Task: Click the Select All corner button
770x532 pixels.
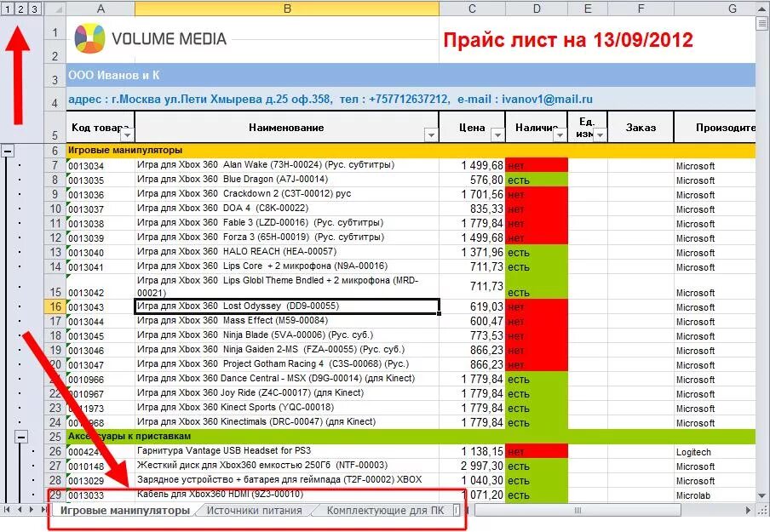Action: tap(55, 9)
